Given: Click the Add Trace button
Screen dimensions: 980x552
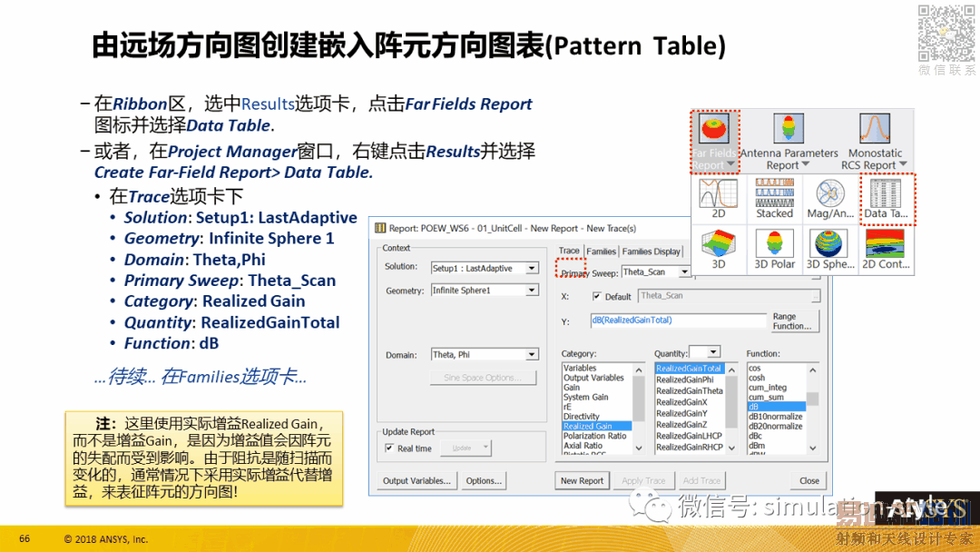Looking at the screenshot, I should click(701, 481).
